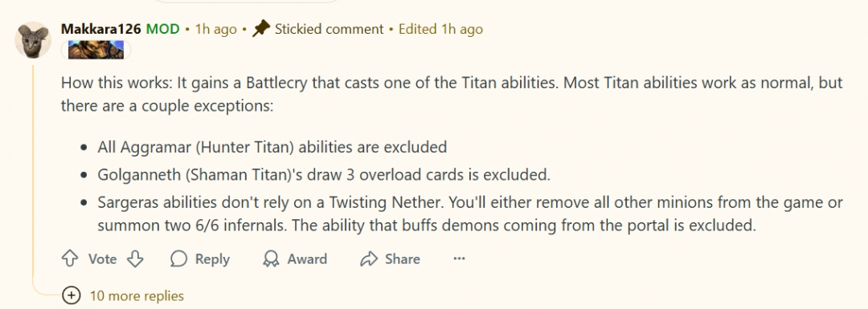This screenshot has height=309, width=868.
Task: Expand replies with the circled plus icon
Action: click(71, 295)
